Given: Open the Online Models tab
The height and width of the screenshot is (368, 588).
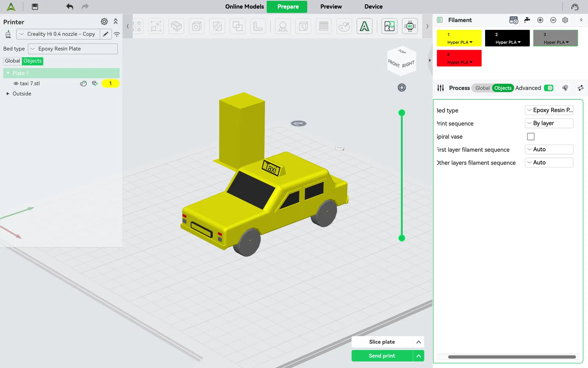Looking at the screenshot, I should [x=244, y=7].
